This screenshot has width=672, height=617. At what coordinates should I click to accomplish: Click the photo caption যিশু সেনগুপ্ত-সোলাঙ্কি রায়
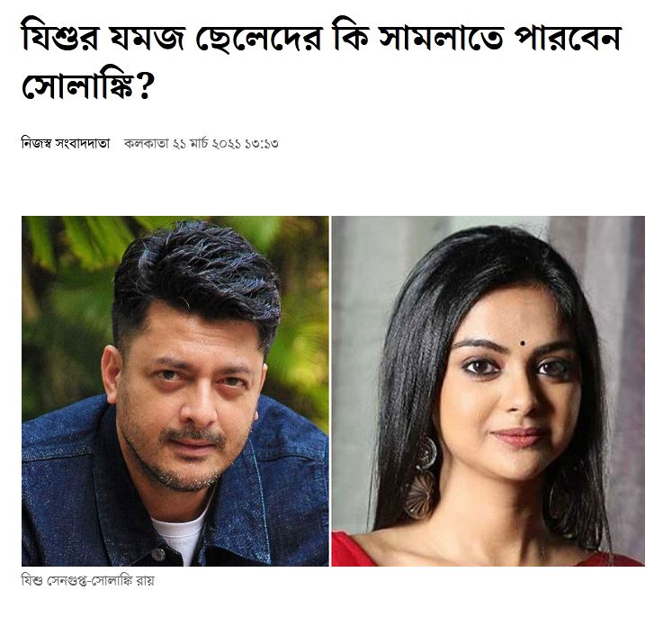87,581
